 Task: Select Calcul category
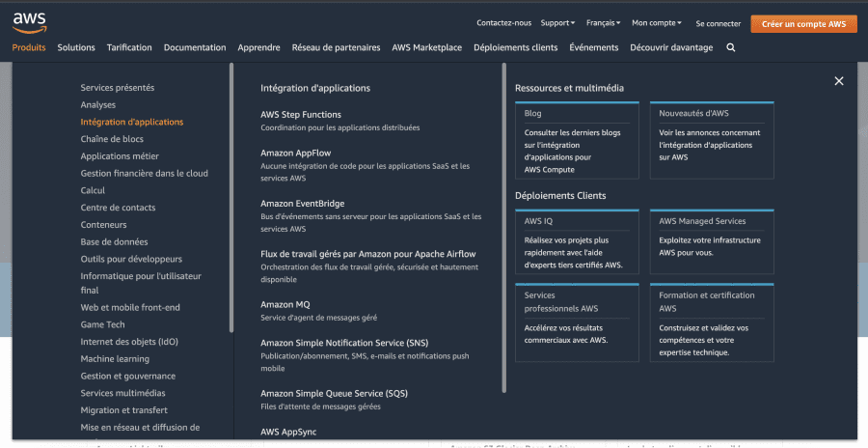coord(93,191)
